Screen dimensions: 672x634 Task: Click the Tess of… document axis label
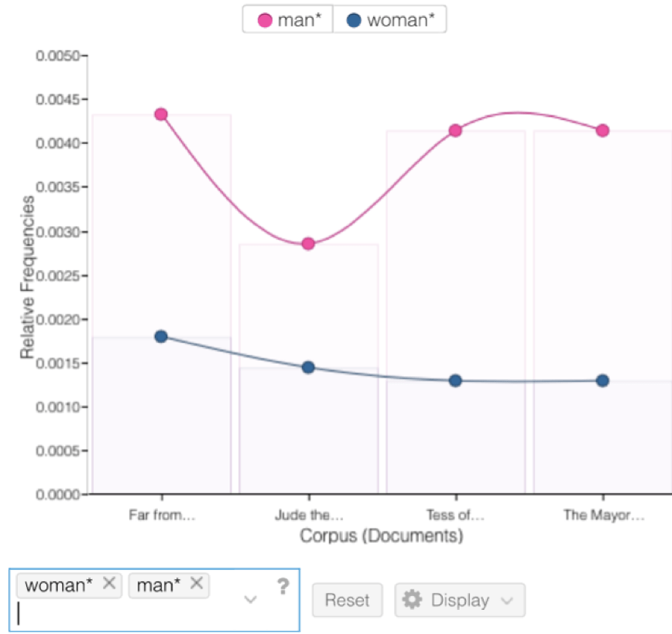[455, 516]
